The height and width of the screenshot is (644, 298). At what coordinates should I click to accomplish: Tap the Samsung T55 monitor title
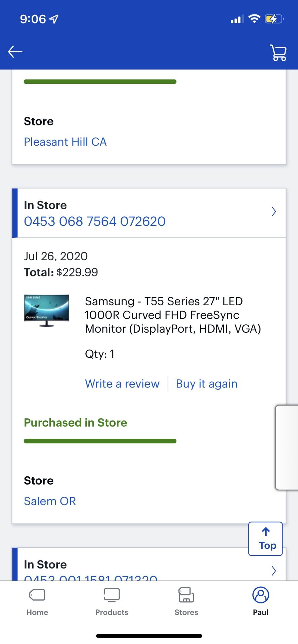[173, 315]
